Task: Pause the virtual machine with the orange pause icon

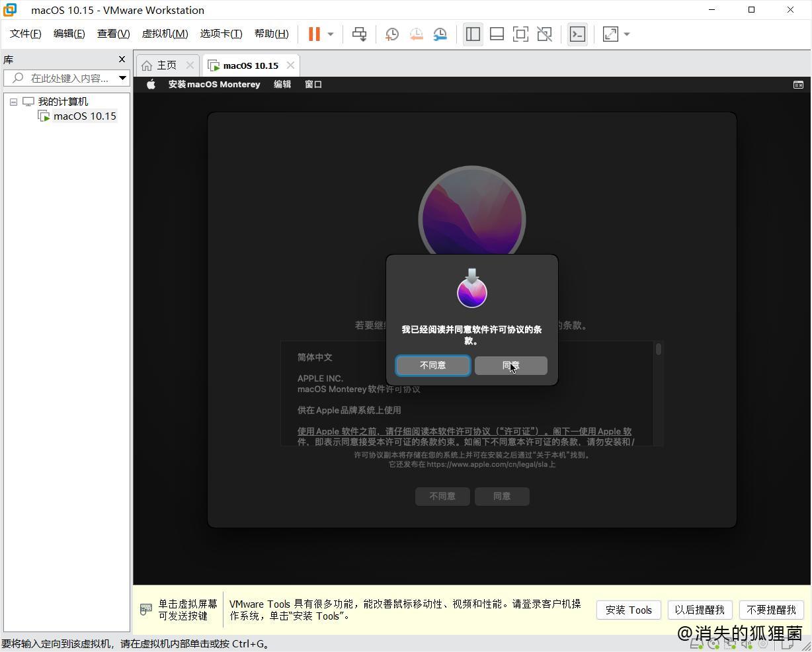Action: (x=314, y=34)
